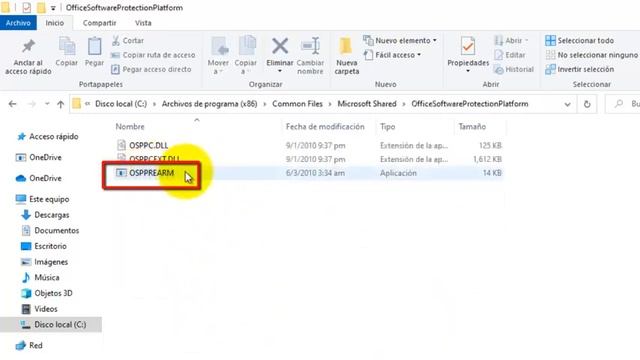Open recent locations dropdown arrow
Image resolution: width=640 pixels, height=360 pixels.
(47, 104)
